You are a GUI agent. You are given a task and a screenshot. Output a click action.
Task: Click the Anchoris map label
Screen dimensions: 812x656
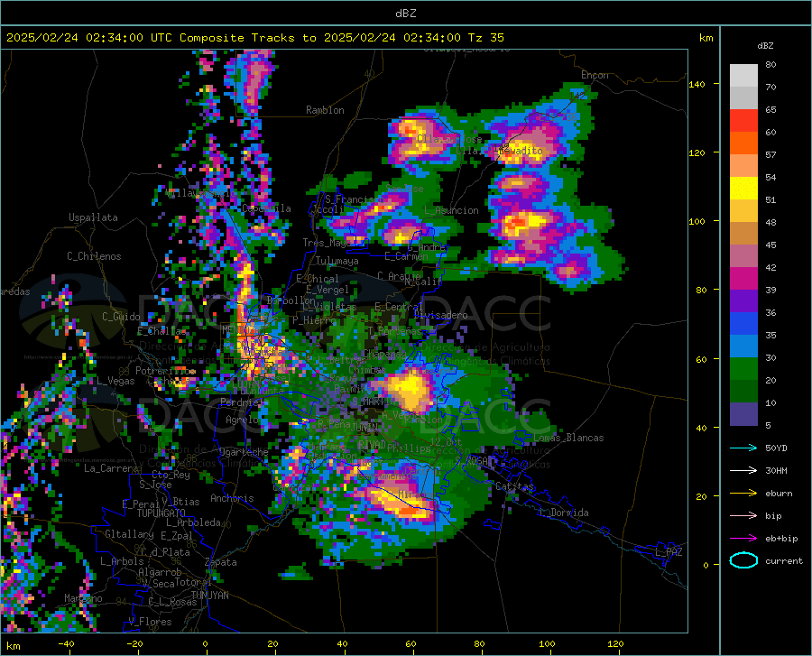[x=232, y=498]
